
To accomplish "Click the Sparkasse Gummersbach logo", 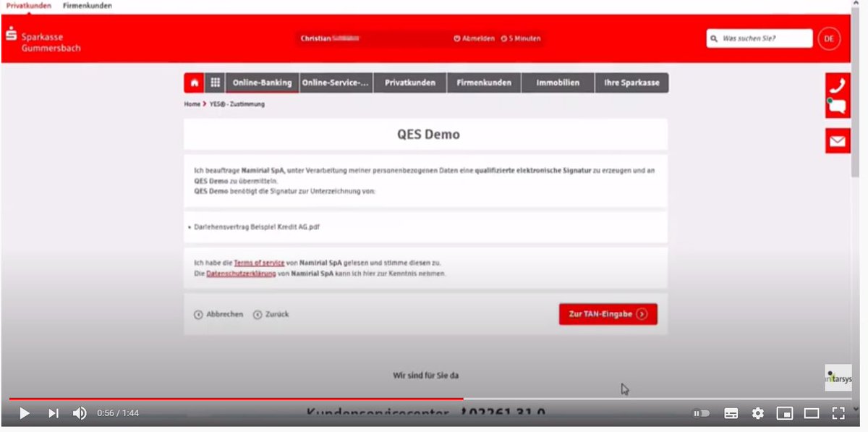I will pos(43,39).
